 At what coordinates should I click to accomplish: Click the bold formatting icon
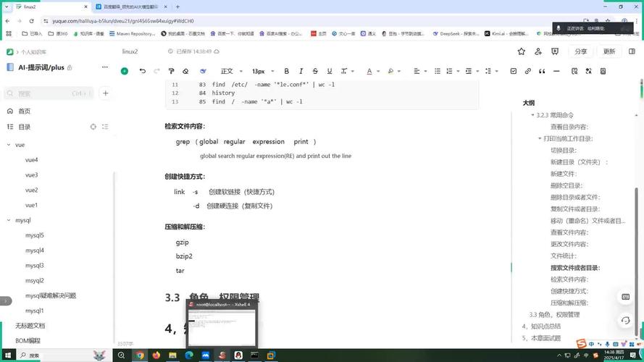[287, 71]
